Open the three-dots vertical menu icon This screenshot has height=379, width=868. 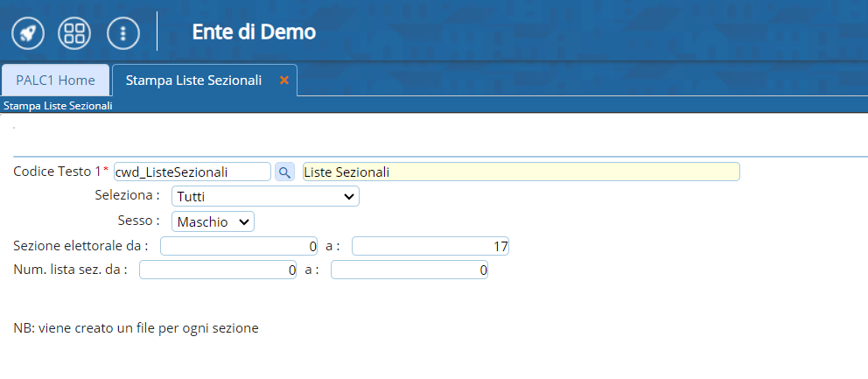122,32
